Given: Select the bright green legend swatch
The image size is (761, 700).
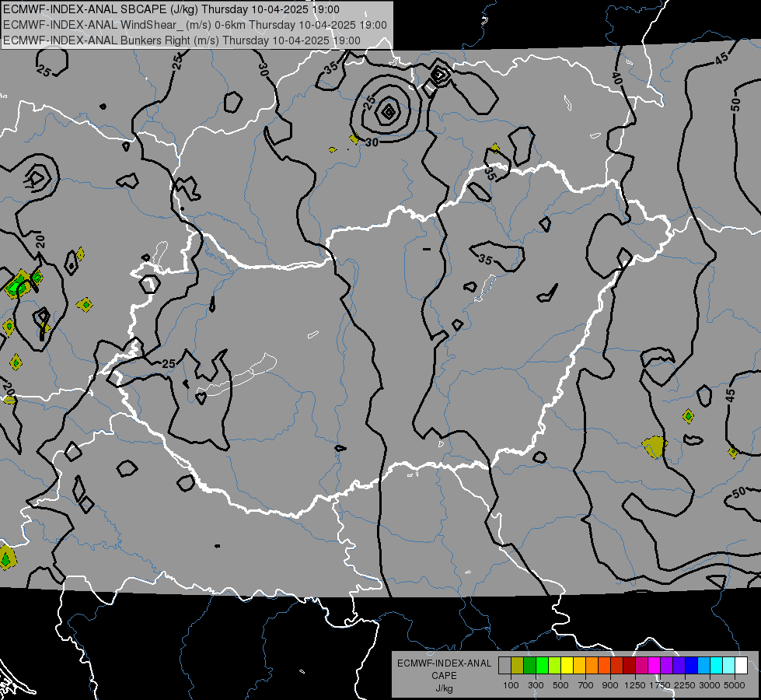Looking at the screenshot, I should click(542, 666).
